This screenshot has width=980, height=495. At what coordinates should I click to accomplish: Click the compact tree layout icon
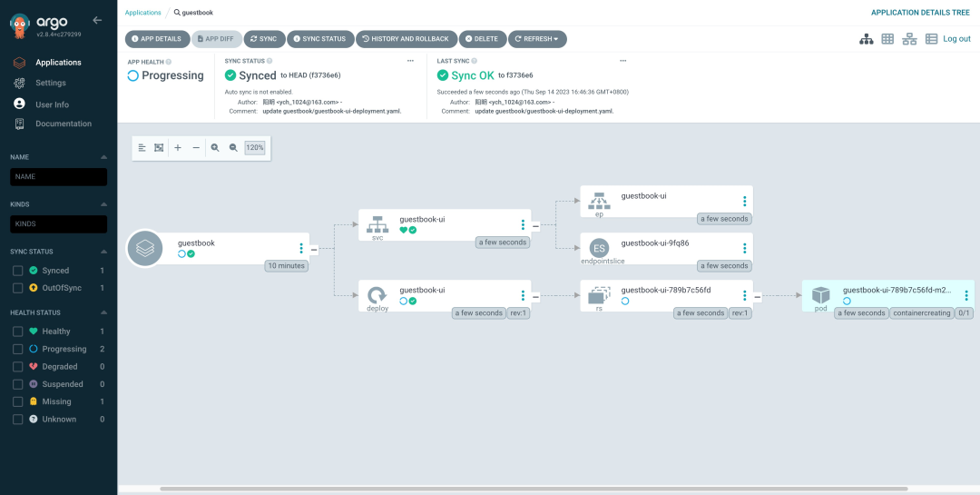[x=142, y=148]
